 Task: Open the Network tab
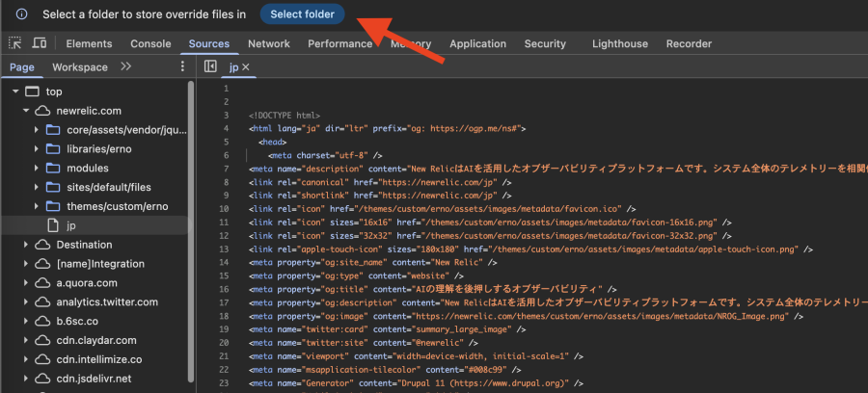coord(269,43)
